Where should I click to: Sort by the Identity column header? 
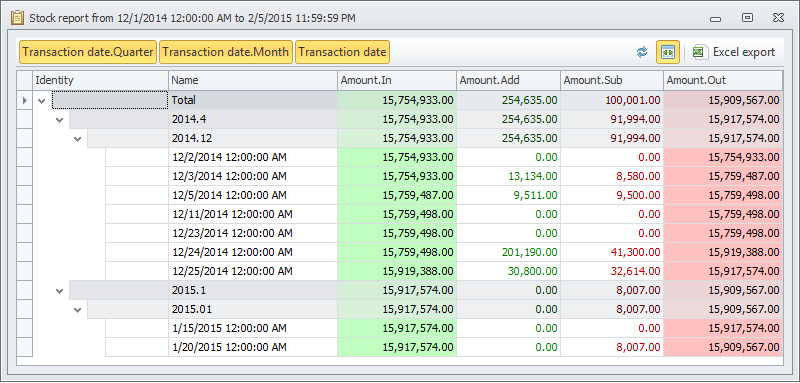click(x=101, y=81)
